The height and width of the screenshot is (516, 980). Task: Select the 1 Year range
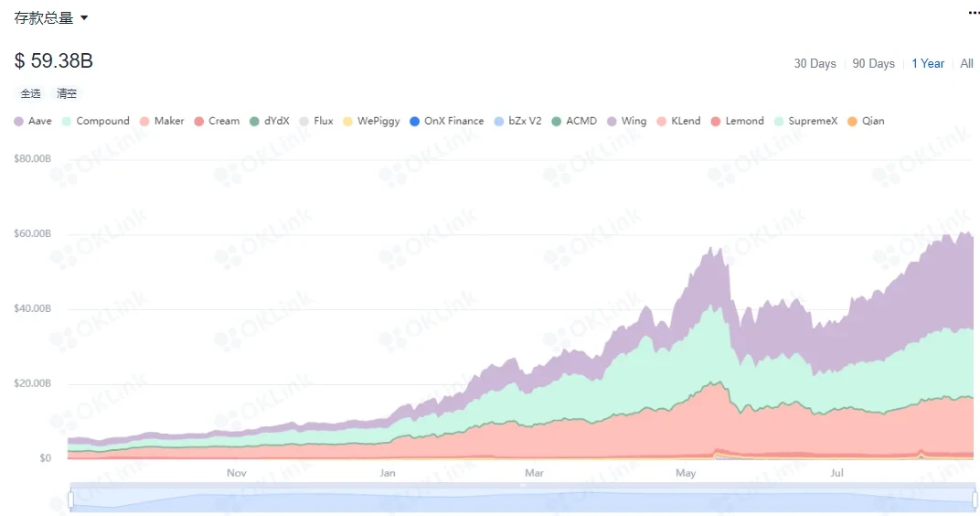tap(928, 63)
